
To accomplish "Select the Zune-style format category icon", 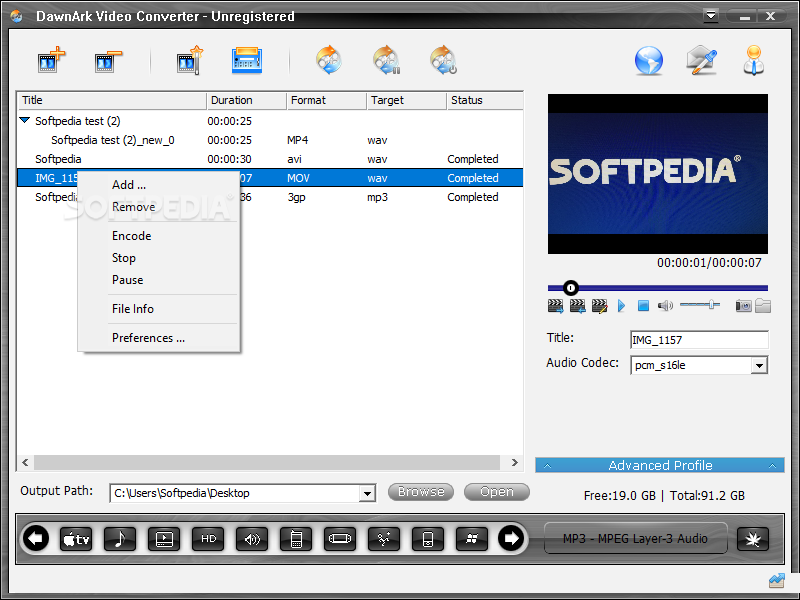I will (x=384, y=539).
